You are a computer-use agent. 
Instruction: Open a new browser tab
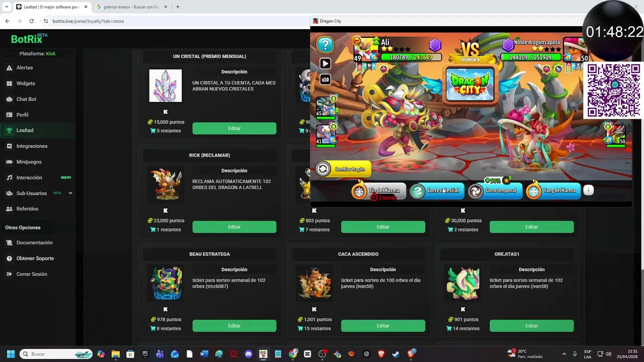tap(178, 7)
